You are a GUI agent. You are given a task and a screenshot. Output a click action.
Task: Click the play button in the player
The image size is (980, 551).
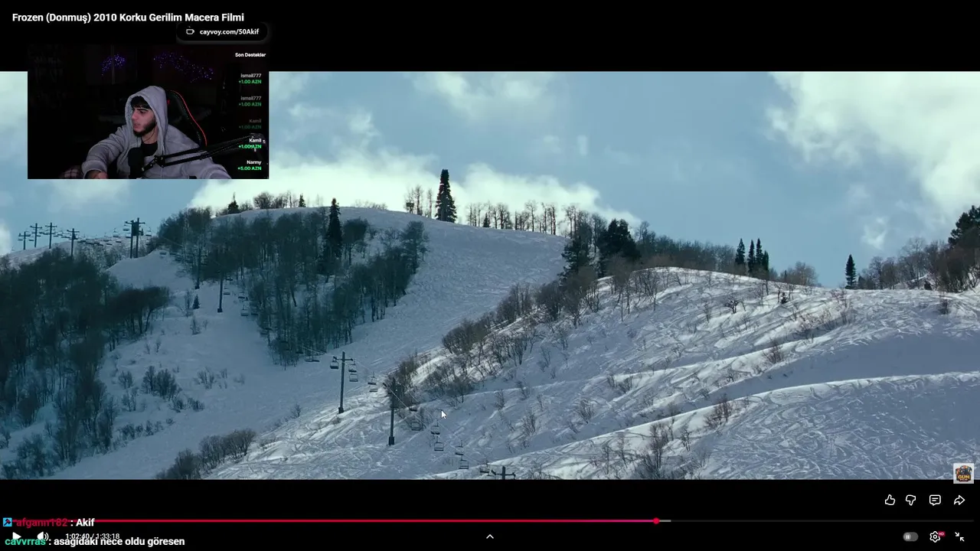point(15,536)
